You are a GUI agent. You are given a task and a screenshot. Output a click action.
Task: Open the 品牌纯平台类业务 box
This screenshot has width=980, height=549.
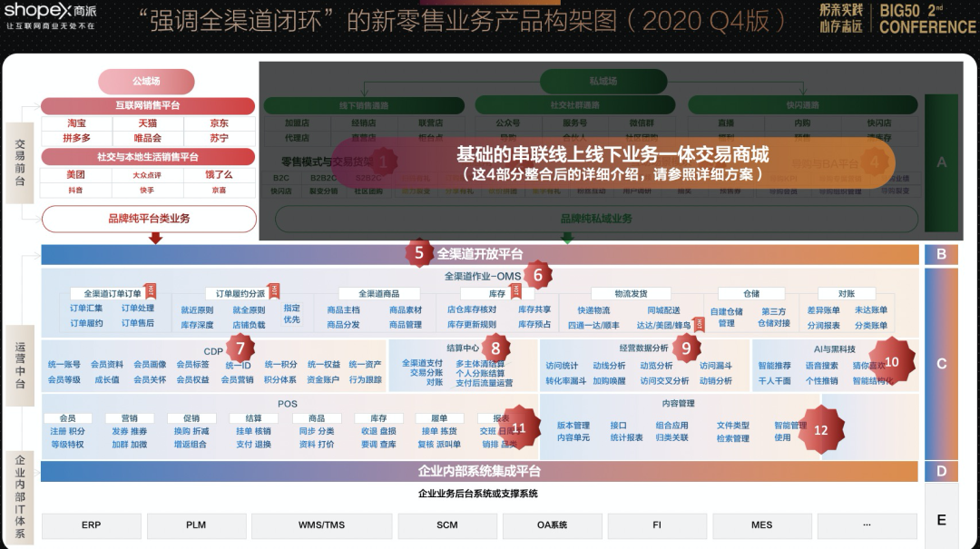[x=149, y=219]
